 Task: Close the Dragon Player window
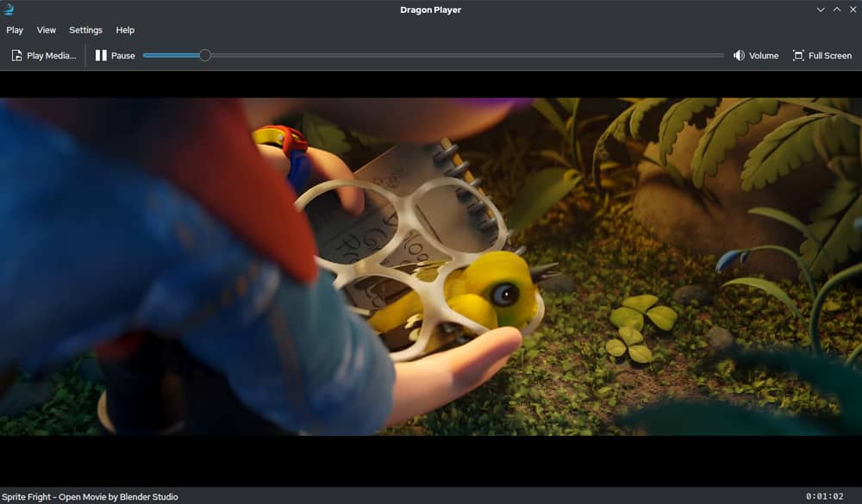853,9
